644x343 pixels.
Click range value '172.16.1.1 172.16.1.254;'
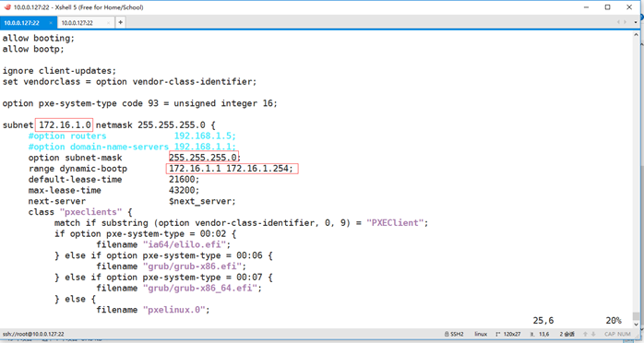[233, 169]
